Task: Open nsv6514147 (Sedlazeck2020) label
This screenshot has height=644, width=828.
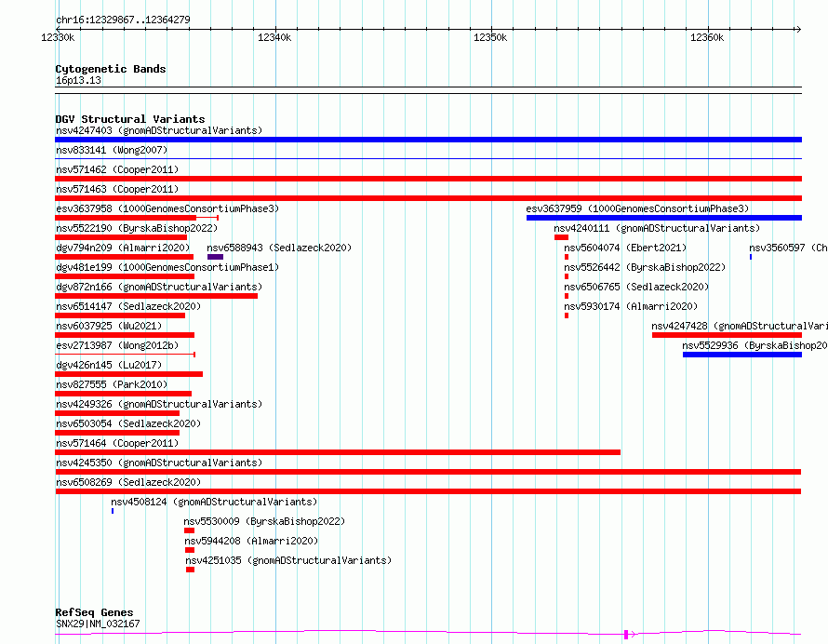Action: (x=128, y=306)
